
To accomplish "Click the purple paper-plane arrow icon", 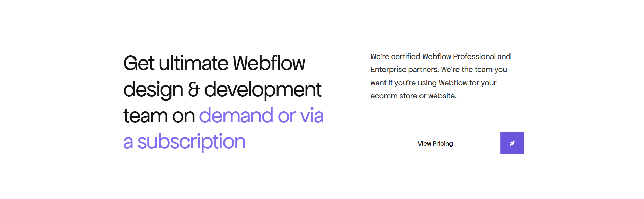I will click(512, 143).
